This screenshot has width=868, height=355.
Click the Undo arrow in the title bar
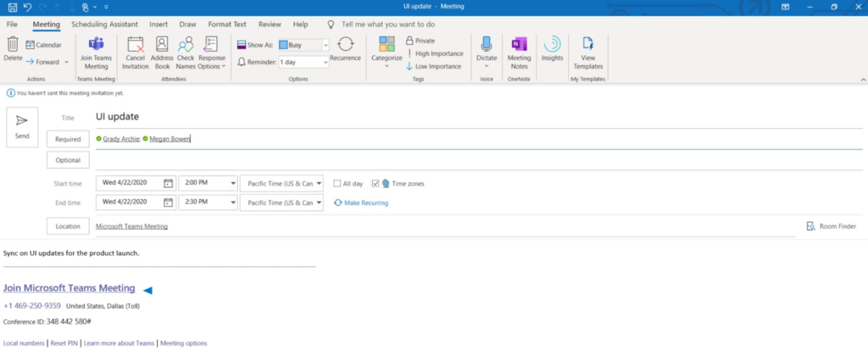27,7
